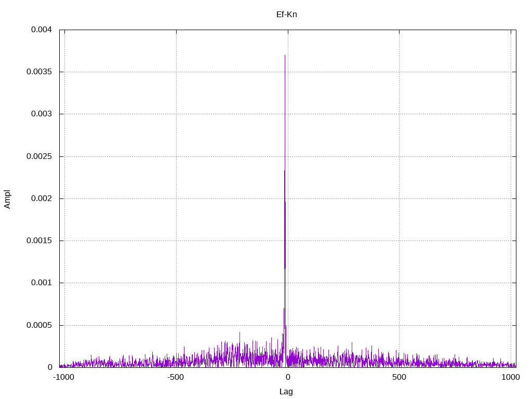
Task: Click the y-axis value 0.004
Action: [42, 30]
